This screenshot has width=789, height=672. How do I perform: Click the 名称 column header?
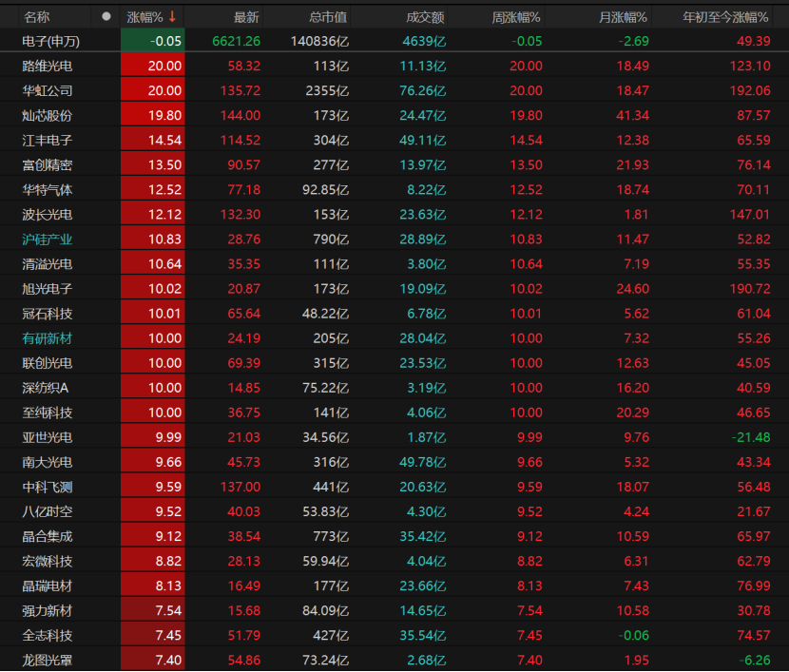coord(37,17)
